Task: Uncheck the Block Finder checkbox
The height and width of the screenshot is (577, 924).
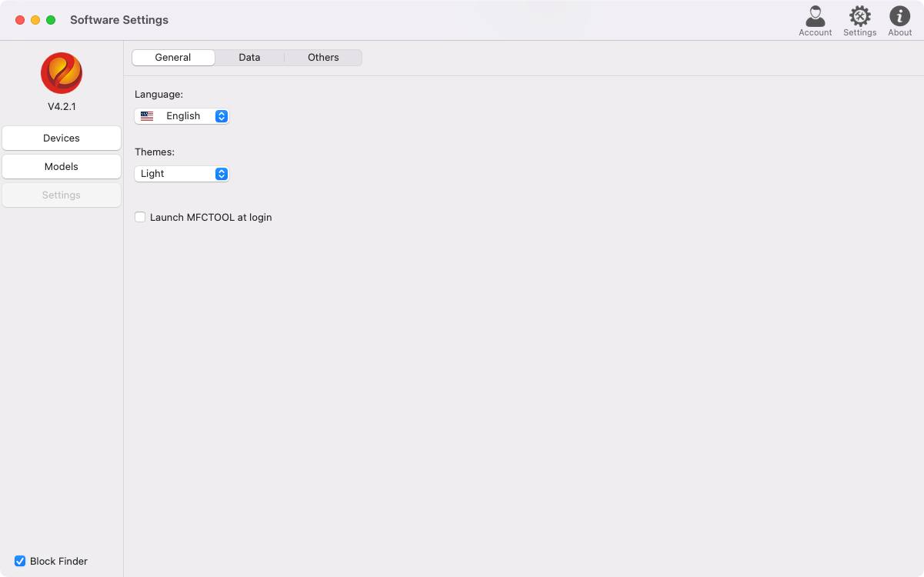Action: 20,561
